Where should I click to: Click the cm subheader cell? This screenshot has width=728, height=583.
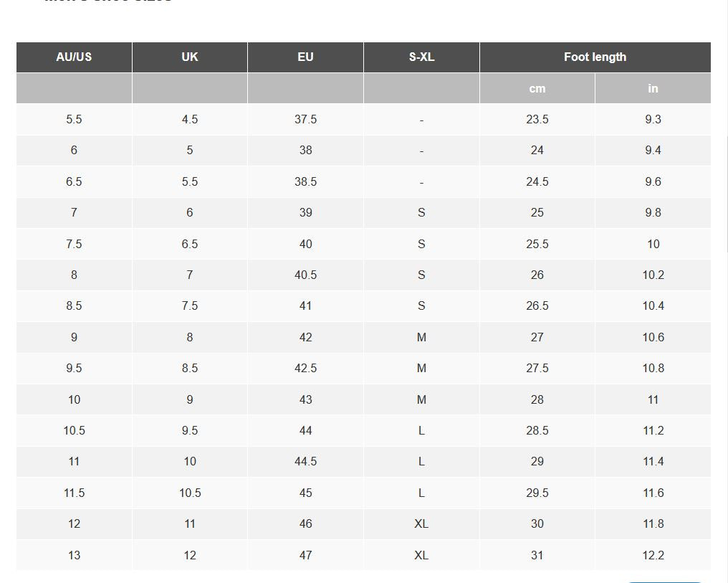[537, 88]
